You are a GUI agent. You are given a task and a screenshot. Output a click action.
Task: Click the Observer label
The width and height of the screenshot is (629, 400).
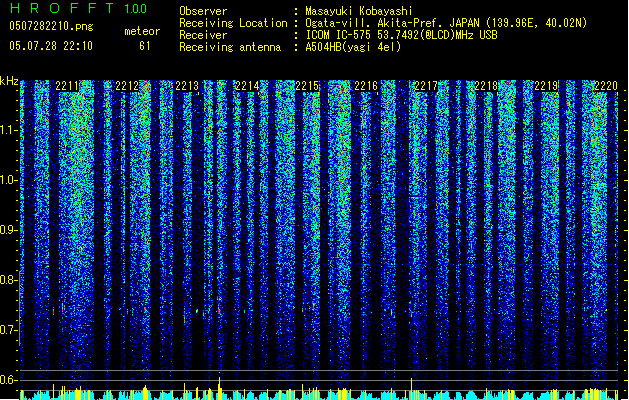coord(203,11)
